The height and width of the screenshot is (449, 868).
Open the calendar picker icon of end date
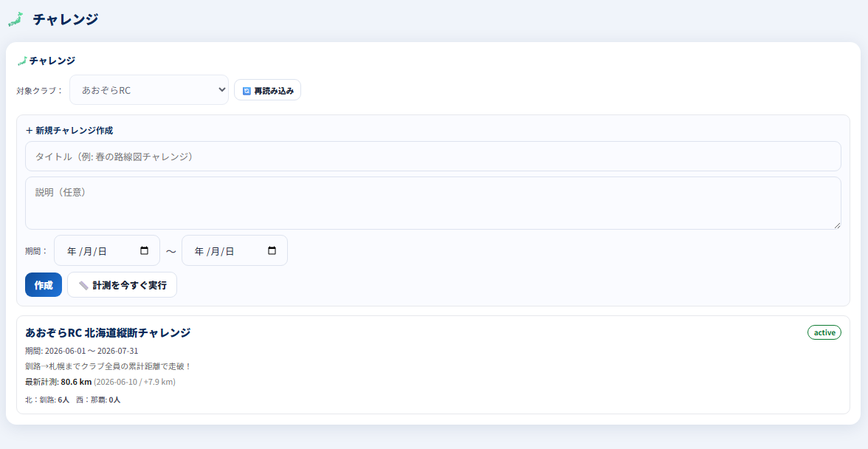pos(272,251)
